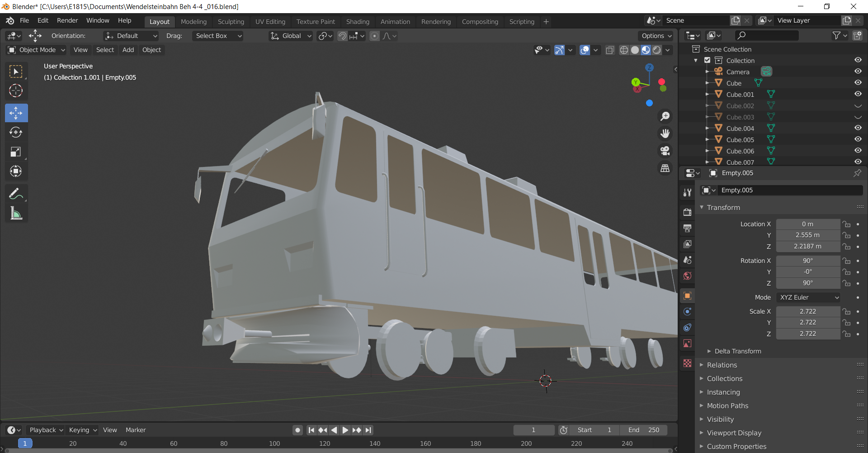Open the Object Mode dropdown
The width and height of the screenshot is (868, 453).
pos(37,50)
